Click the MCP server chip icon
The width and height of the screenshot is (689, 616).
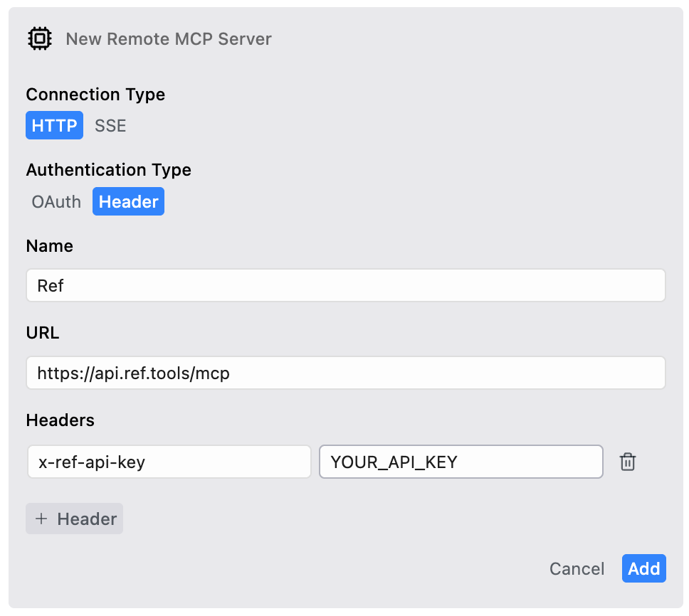[x=40, y=38]
